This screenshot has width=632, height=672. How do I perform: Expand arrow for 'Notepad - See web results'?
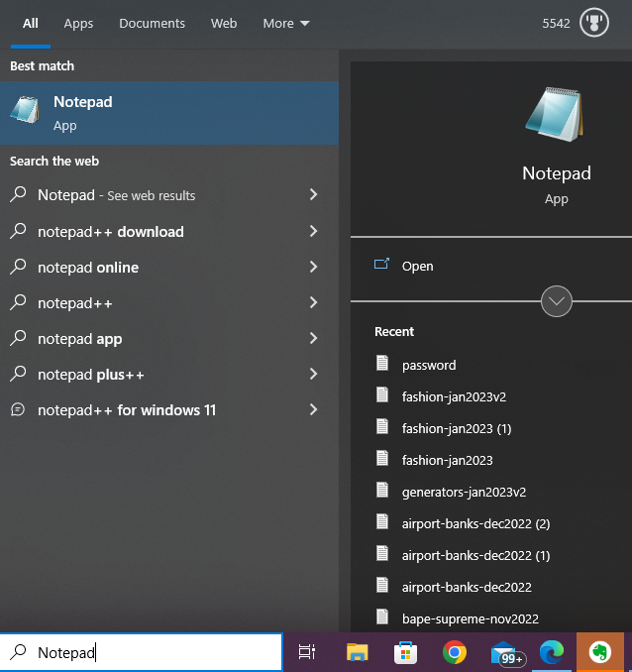pyautogui.click(x=314, y=194)
